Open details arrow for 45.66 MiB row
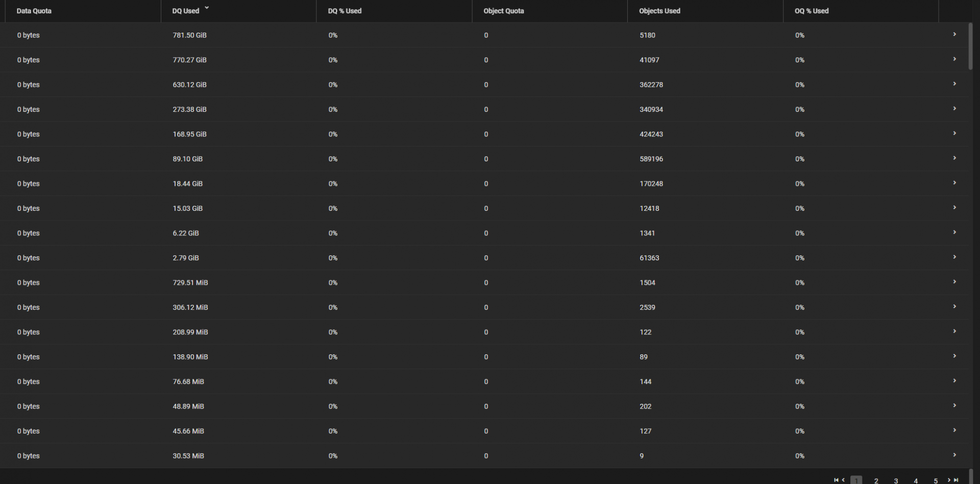The width and height of the screenshot is (980, 484). click(954, 430)
